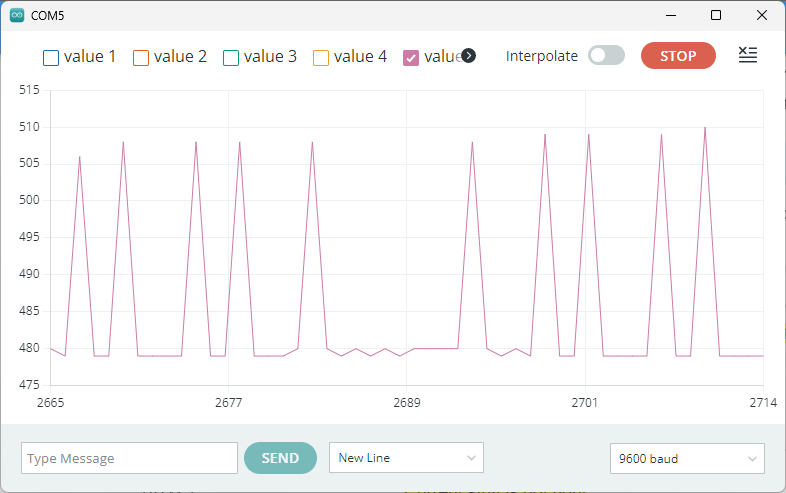Enable the value 2 checkbox
This screenshot has width=786, height=493.
(141, 57)
